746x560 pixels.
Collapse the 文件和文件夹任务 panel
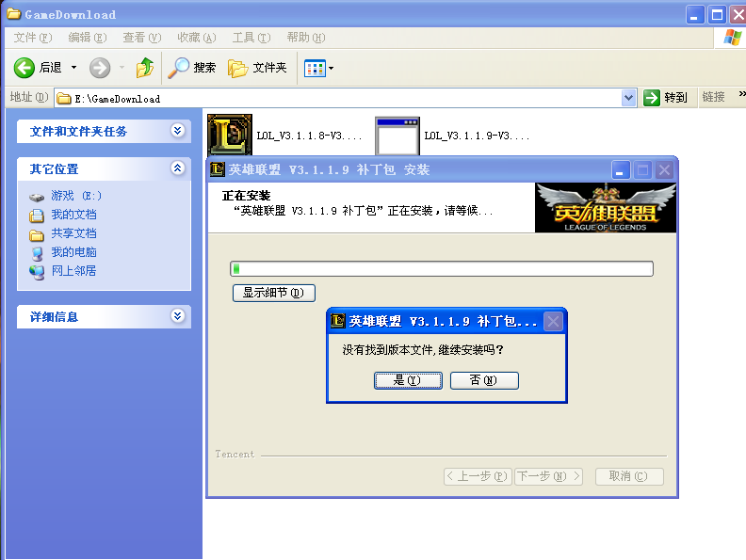(177, 131)
